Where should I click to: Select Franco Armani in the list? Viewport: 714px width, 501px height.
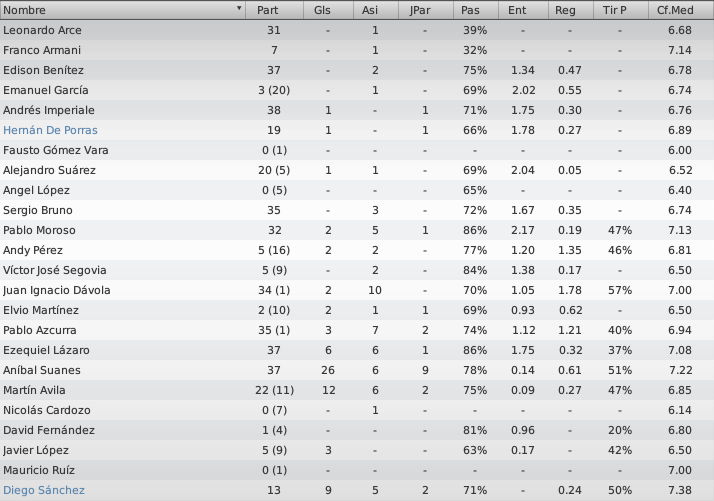357,50
